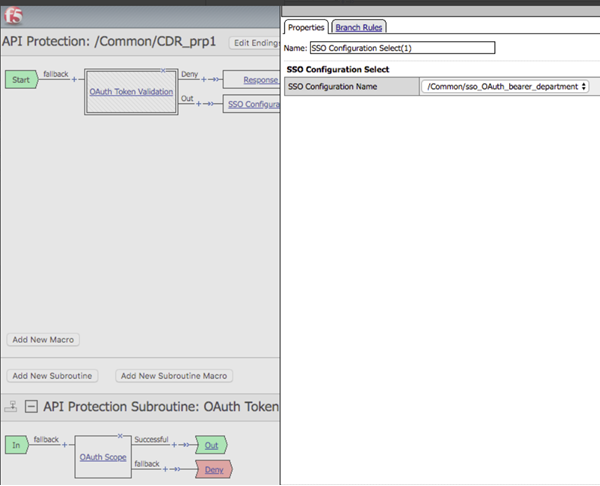
Task: Open the OAuth Scope item link
Action: tap(104, 457)
